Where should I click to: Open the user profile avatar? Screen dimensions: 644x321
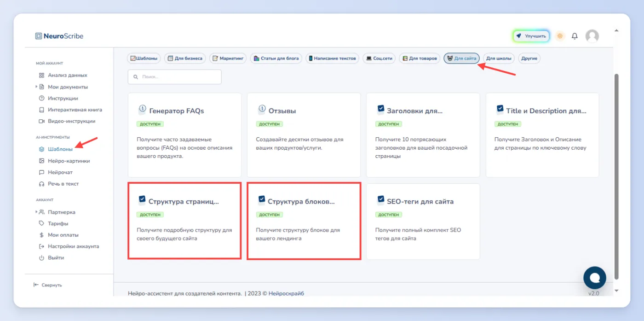tap(592, 36)
